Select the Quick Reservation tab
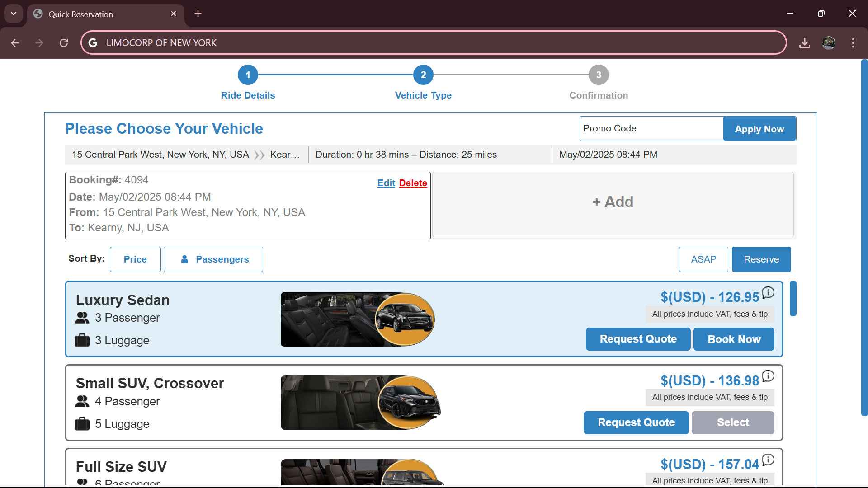Image resolution: width=868 pixels, height=488 pixels. click(105, 14)
